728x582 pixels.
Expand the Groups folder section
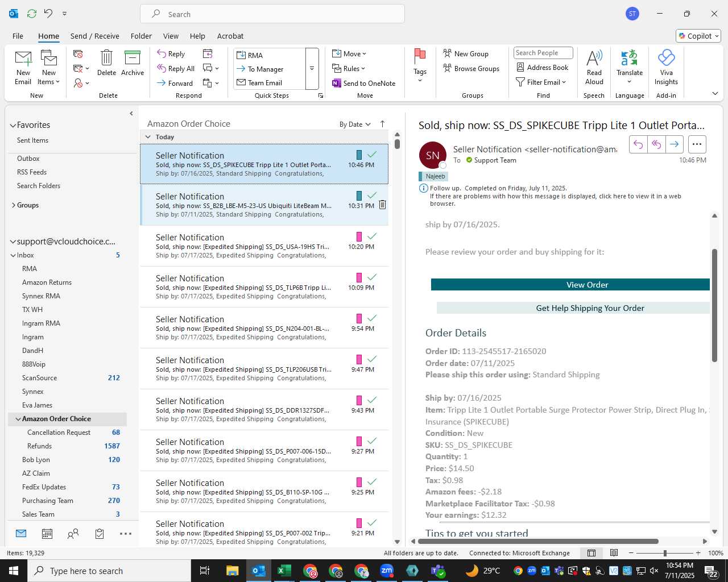(14, 205)
